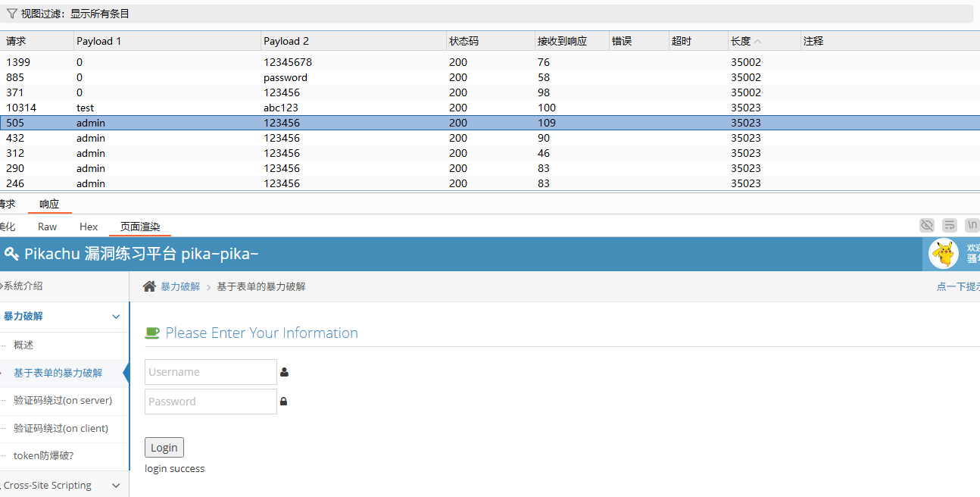
Task: Click the 'login success' message text
Action: 174,469
